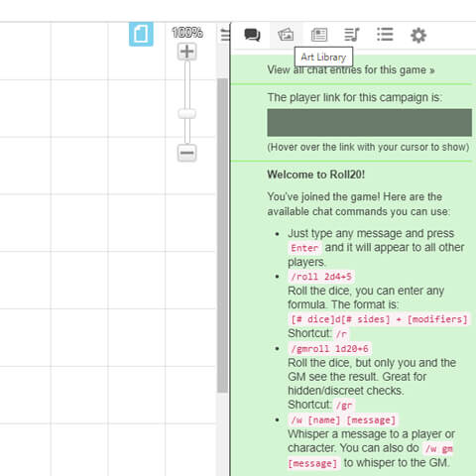Open the Chat tab icon
This screenshot has height=476, width=476.
(x=252, y=35)
